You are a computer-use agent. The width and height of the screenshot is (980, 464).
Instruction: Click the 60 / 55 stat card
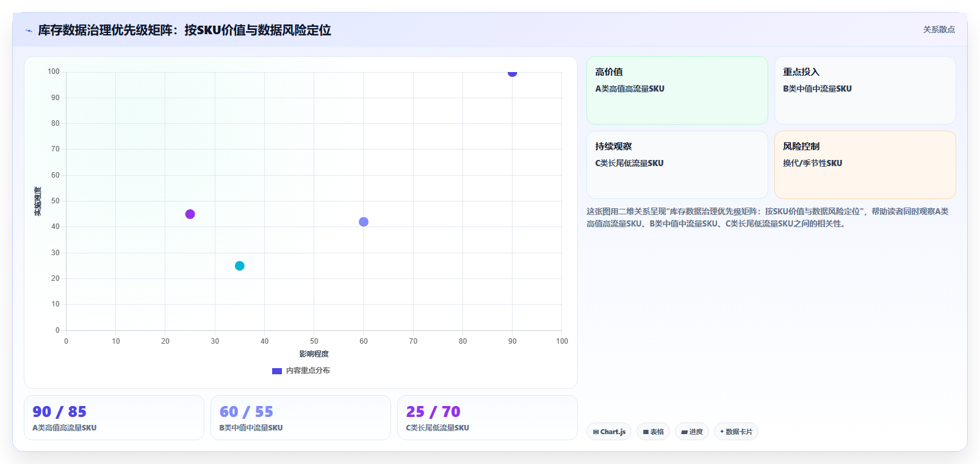[301, 418]
